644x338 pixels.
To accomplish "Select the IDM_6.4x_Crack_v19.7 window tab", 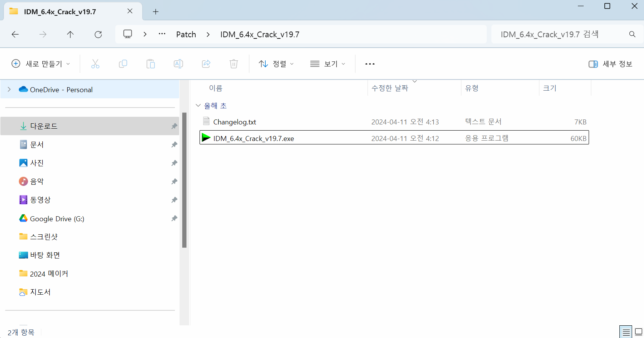I will [x=73, y=12].
